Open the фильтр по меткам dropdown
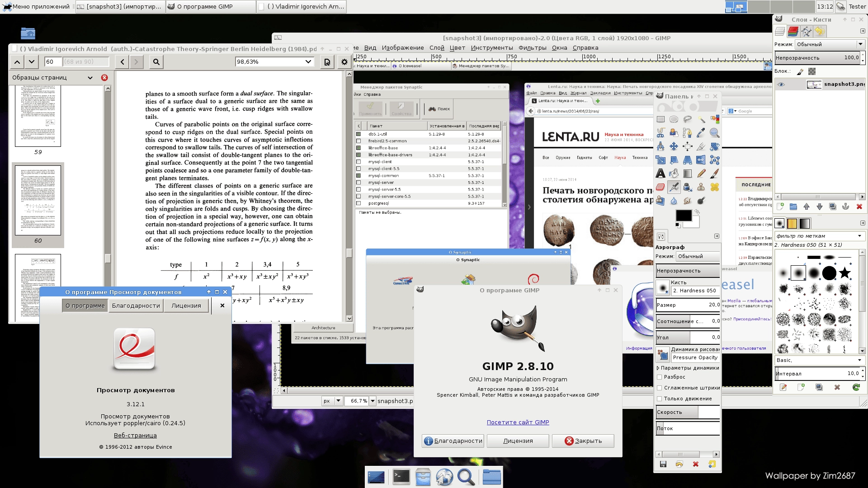 (819, 236)
